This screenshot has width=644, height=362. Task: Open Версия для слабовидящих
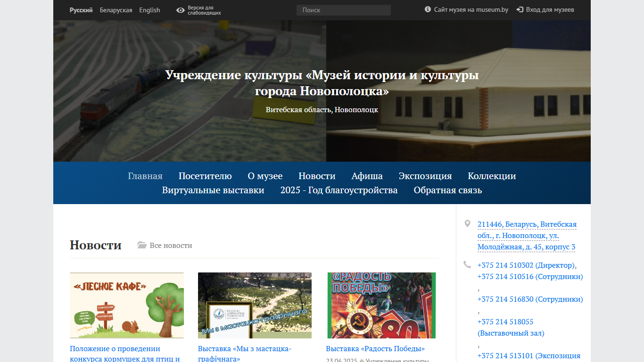[204, 10]
